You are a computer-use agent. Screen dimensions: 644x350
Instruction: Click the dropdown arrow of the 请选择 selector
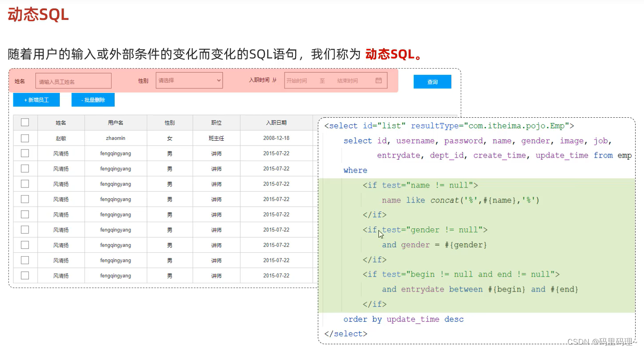[x=218, y=80]
